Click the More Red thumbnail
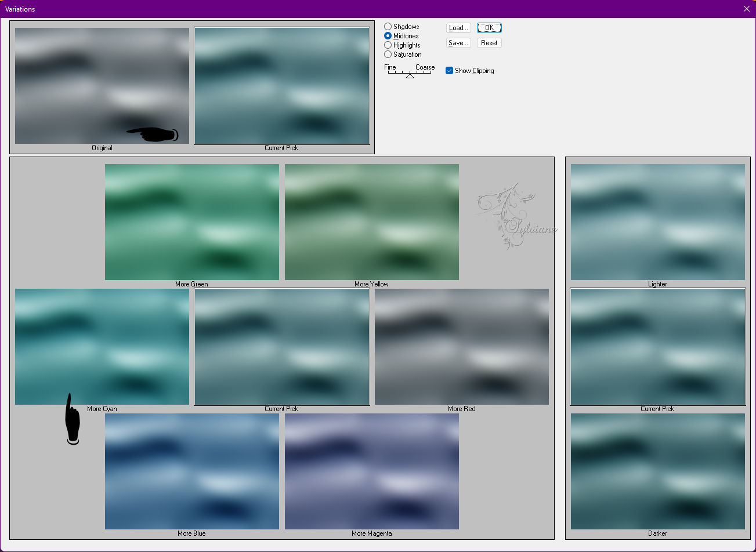The image size is (756, 552). [462, 347]
